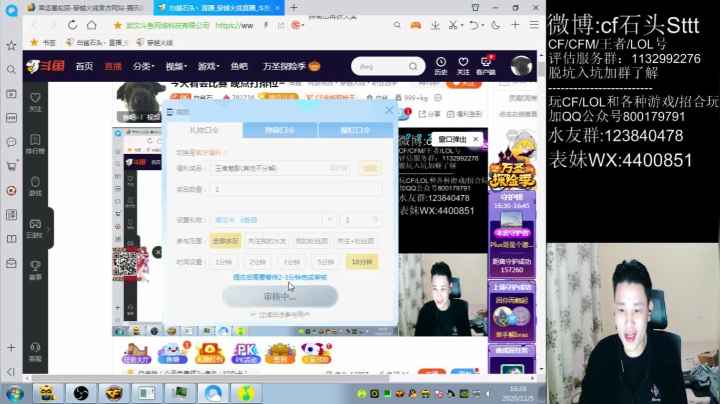Open QQ Music in Windows taskbar
The height and width of the screenshot is (404, 720).
[246, 393]
